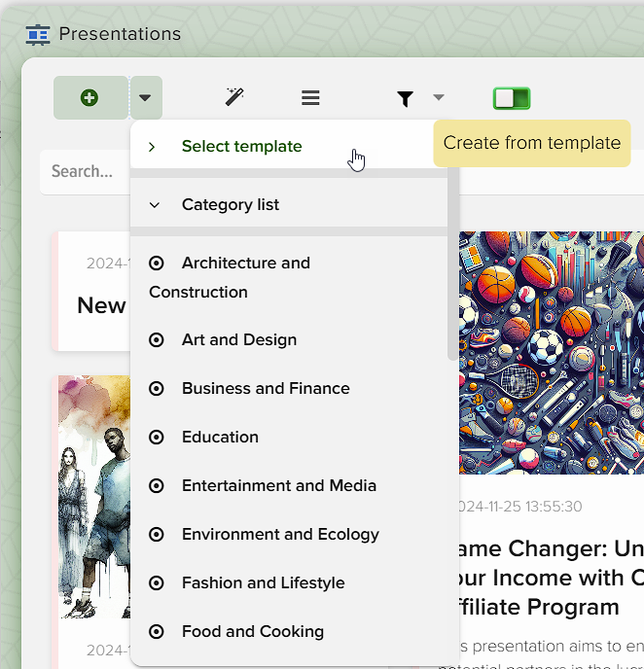The image size is (644, 669).
Task: Click the 'Game Changer' presentation title
Action: [x=551, y=579]
